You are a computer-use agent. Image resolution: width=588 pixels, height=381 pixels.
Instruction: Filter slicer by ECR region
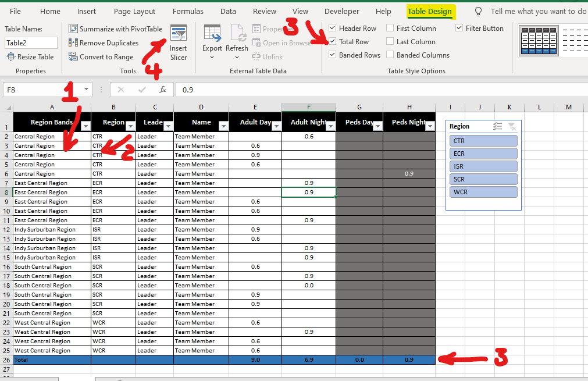tap(483, 154)
